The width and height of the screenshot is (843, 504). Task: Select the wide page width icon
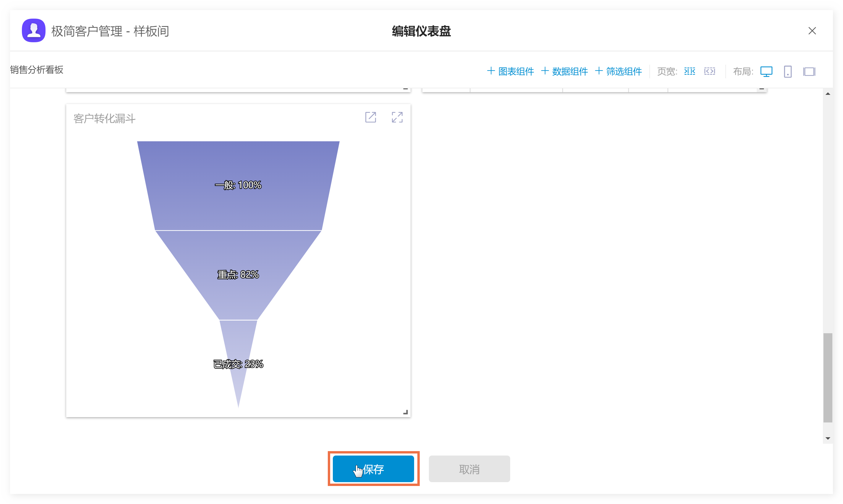click(x=709, y=71)
